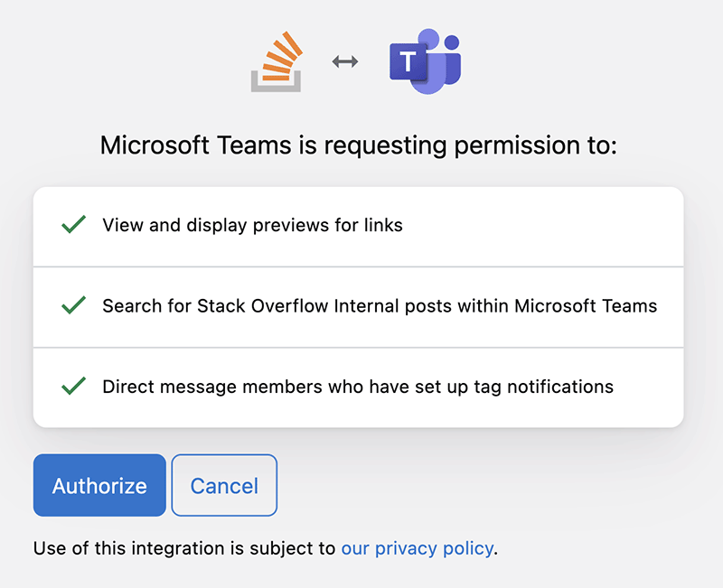Screen dimensions: 723x588
Task: Click the gray tray of Stack Overflow logo
Action: [x=277, y=84]
